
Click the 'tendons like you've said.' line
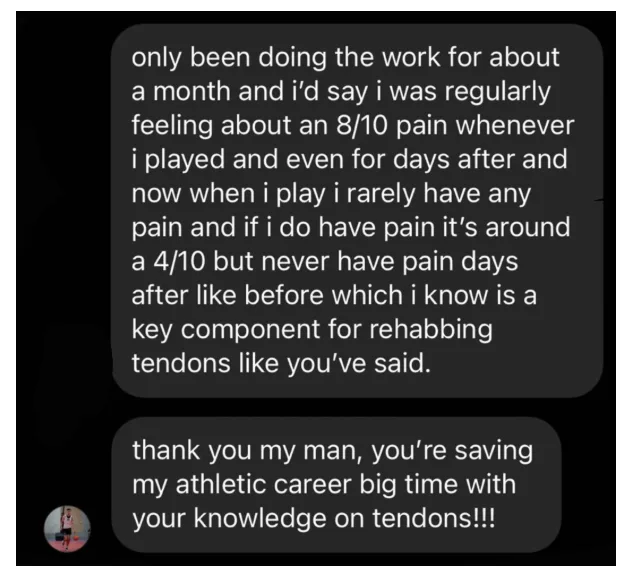(x=281, y=363)
